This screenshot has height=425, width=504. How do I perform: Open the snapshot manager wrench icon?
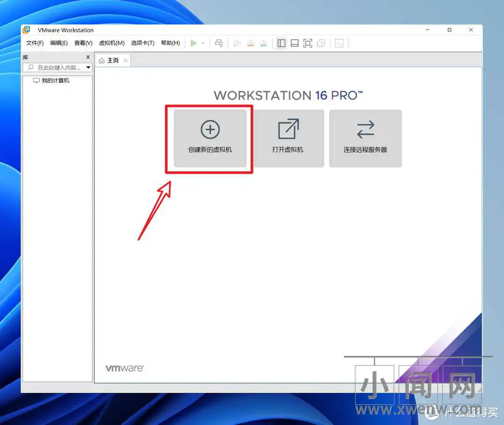point(263,43)
